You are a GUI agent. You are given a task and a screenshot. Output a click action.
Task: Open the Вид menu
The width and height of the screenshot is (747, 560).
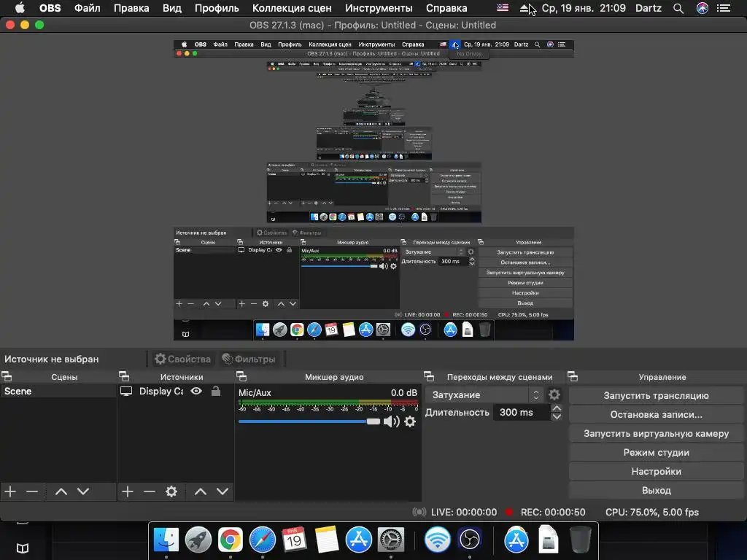pyautogui.click(x=171, y=8)
